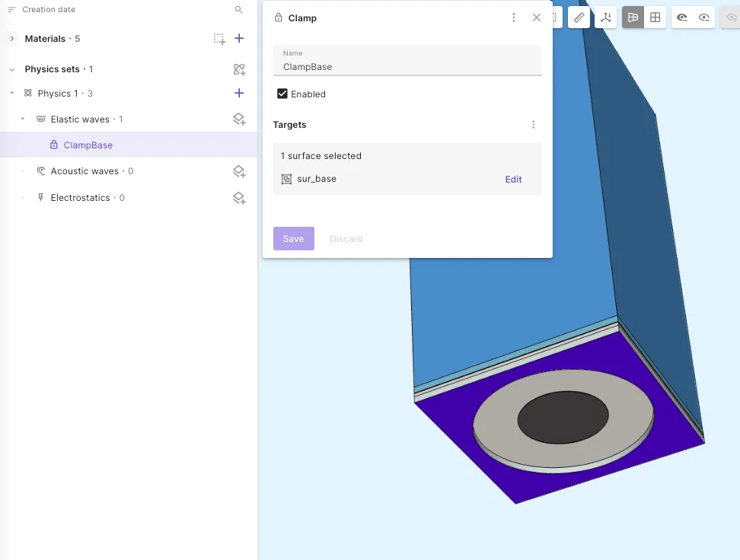Discard the Clamp changes
The image size is (740, 560).
(346, 239)
